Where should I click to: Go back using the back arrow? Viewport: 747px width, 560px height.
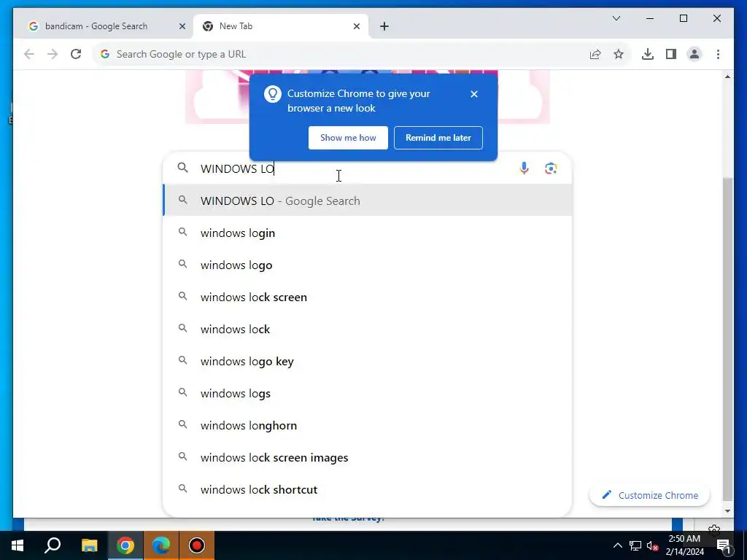coord(29,54)
